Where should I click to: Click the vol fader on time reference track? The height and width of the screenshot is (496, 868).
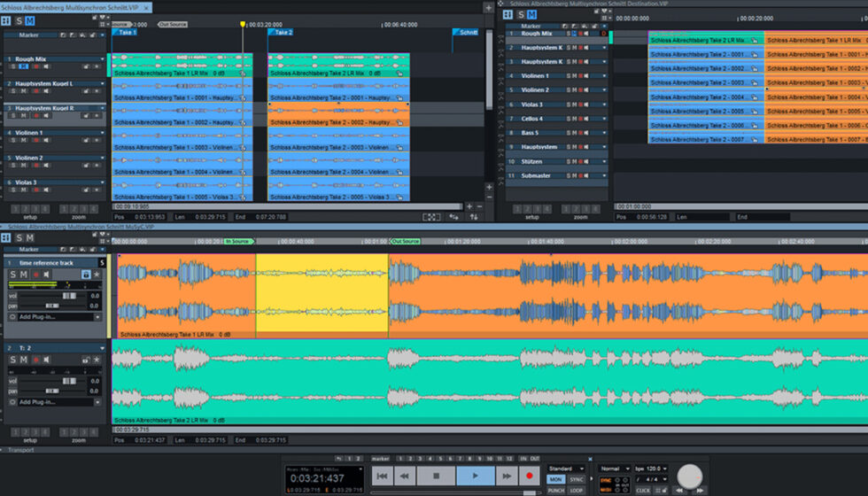[x=69, y=296]
